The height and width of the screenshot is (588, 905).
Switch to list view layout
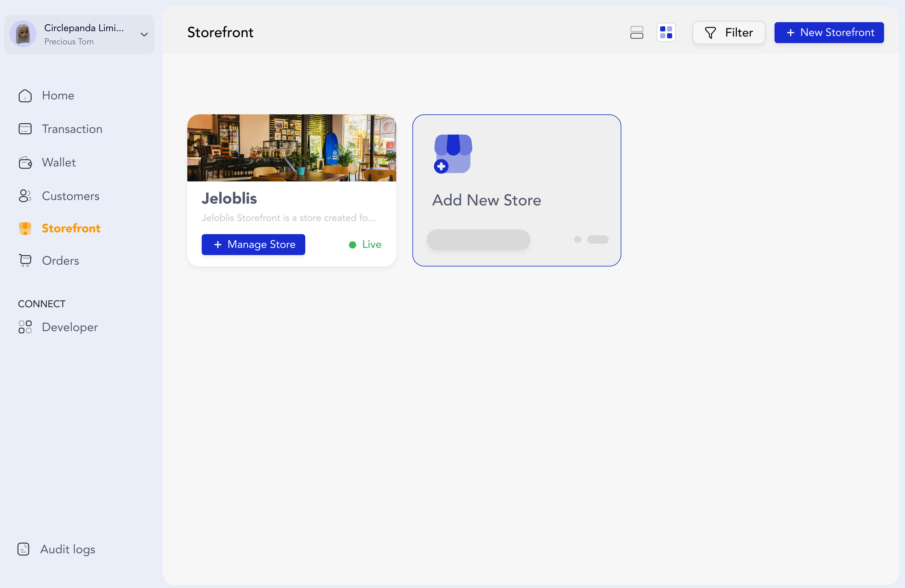click(x=637, y=32)
